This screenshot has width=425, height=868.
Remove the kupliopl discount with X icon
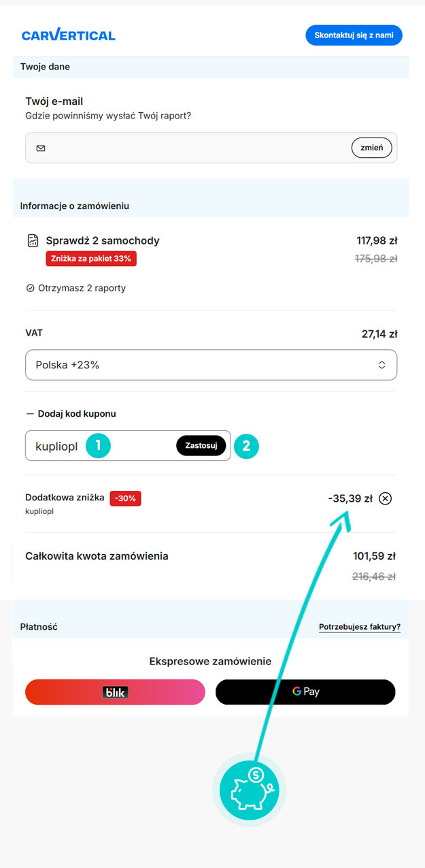point(385,498)
